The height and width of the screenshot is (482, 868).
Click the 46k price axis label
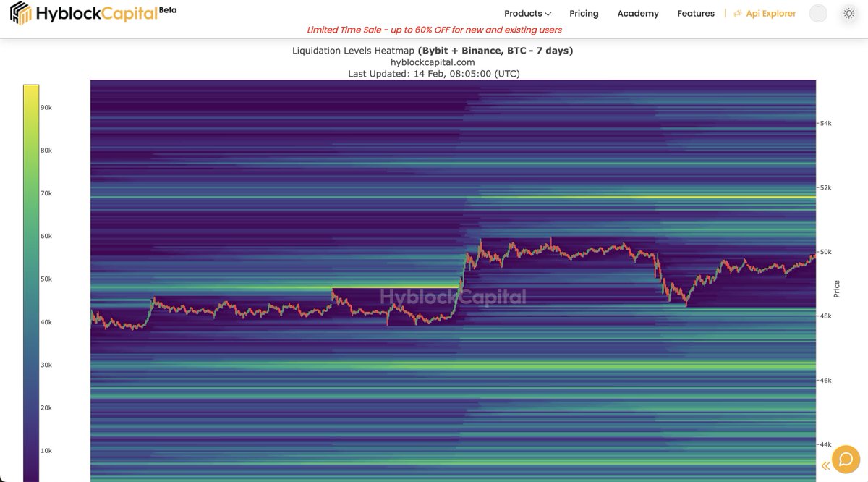point(825,381)
